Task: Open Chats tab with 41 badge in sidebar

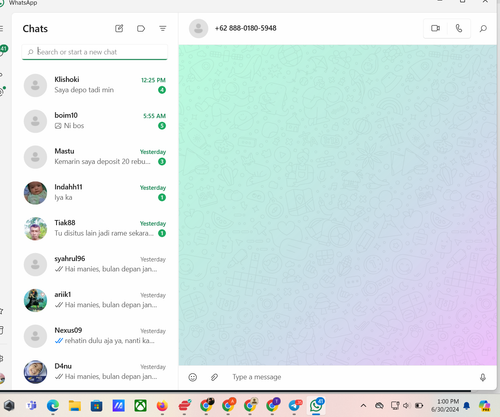Action: pos(3,50)
